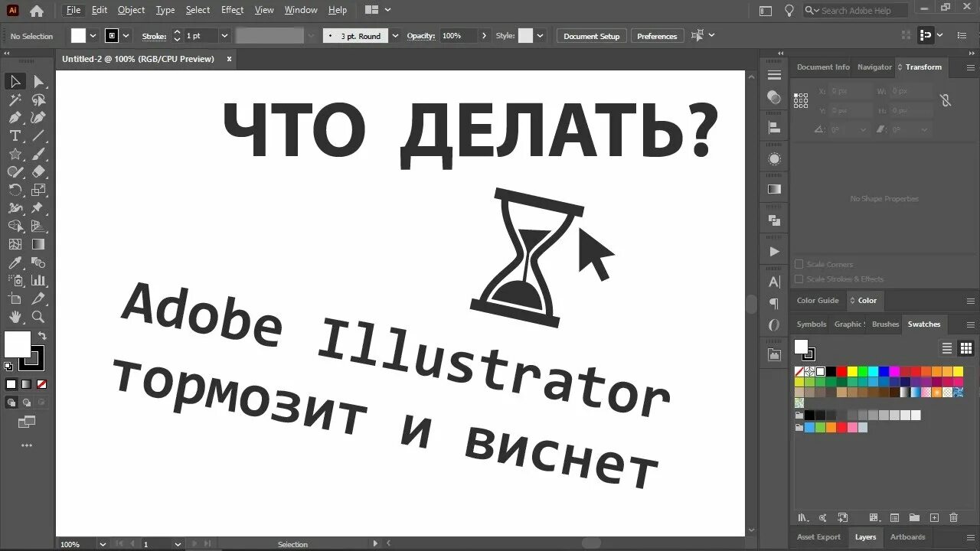
Task: Activate the Lasso tool
Action: tap(38, 99)
